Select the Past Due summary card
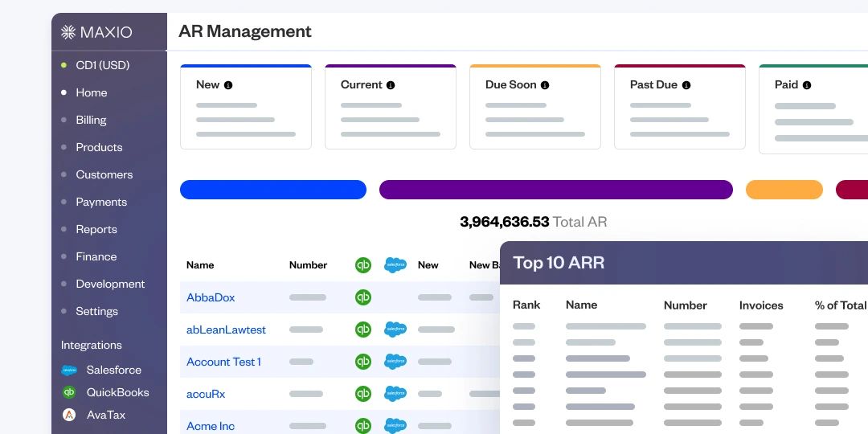Screen dimensions: 868x434 (x=680, y=107)
